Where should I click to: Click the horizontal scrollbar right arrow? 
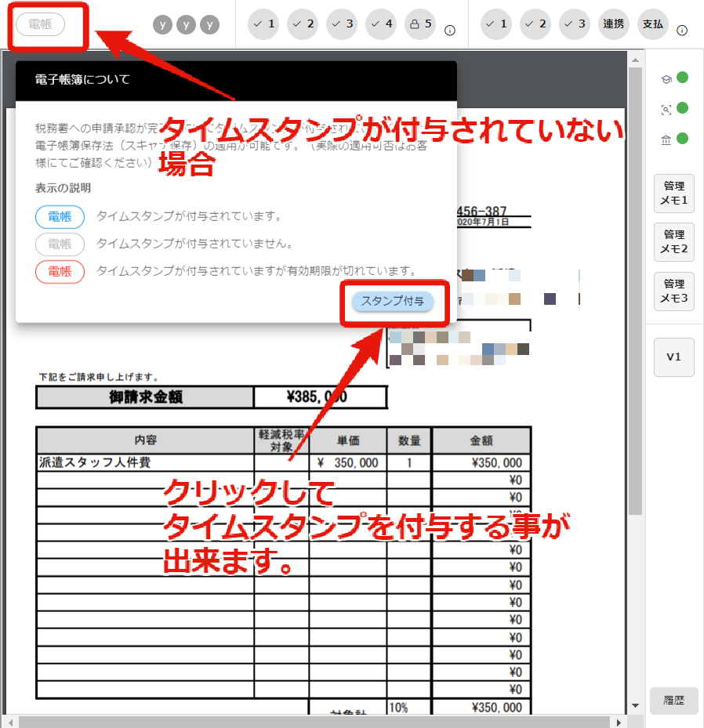(619, 723)
